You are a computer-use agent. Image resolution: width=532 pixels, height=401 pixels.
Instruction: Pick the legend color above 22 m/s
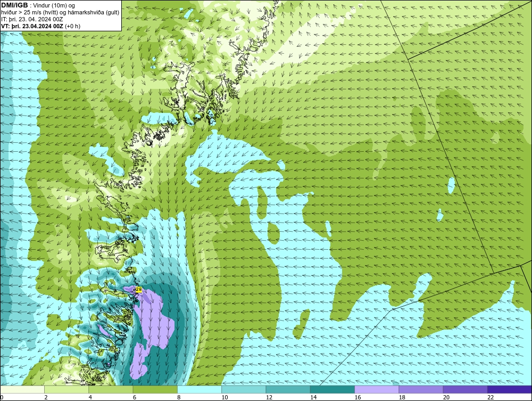(510, 389)
